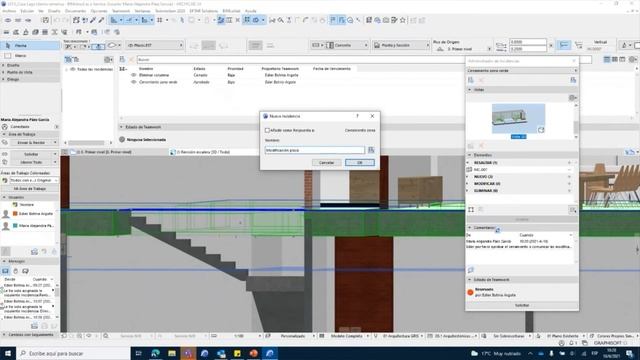Toggle visibility eye for 'Eliminar columna' issue
The width and height of the screenshot is (640, 360).
pyautogui.click(x=133, y=75)
